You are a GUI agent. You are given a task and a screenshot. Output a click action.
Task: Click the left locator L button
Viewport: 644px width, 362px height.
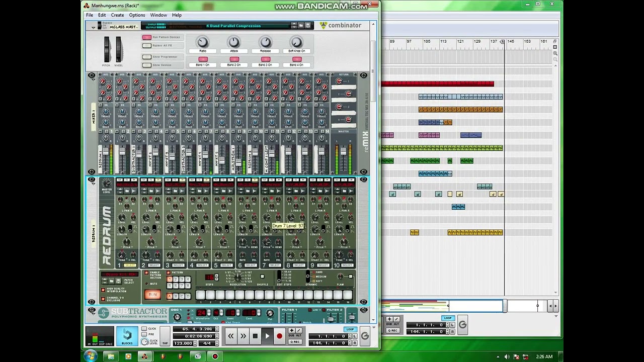point(355,336)
